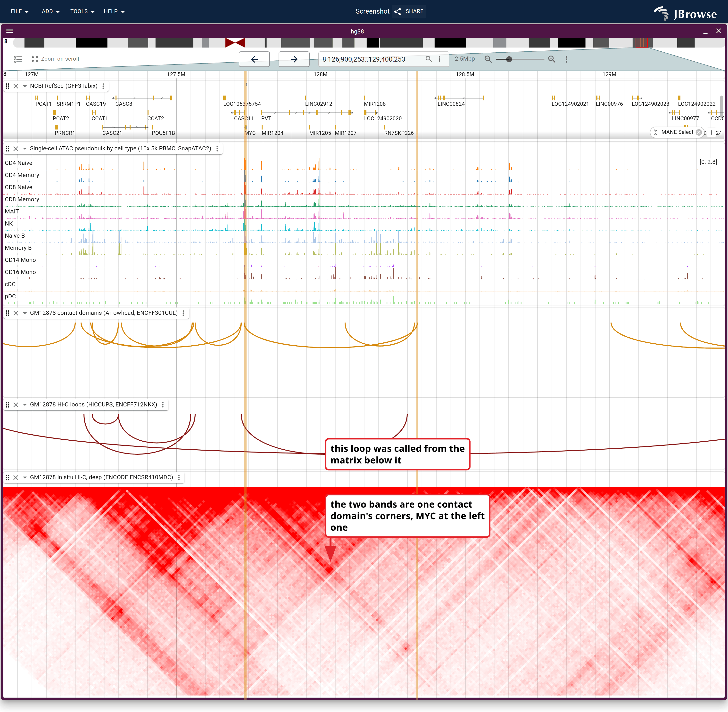Grab the Single-cell ATAC track drag handle
The image size is (728, 712).
tap(8, 148)
